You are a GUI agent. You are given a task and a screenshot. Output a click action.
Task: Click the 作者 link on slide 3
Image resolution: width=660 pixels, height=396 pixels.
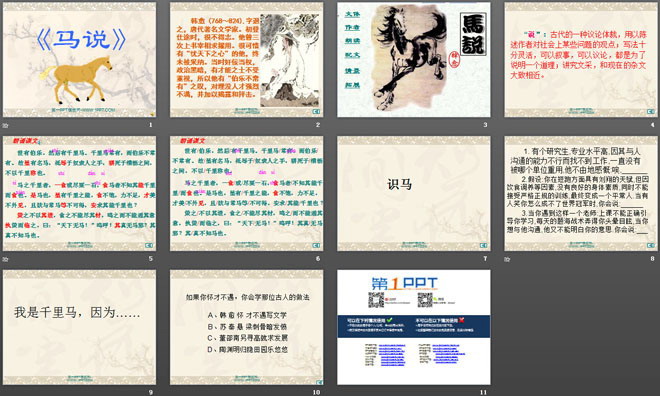point(352,27)
